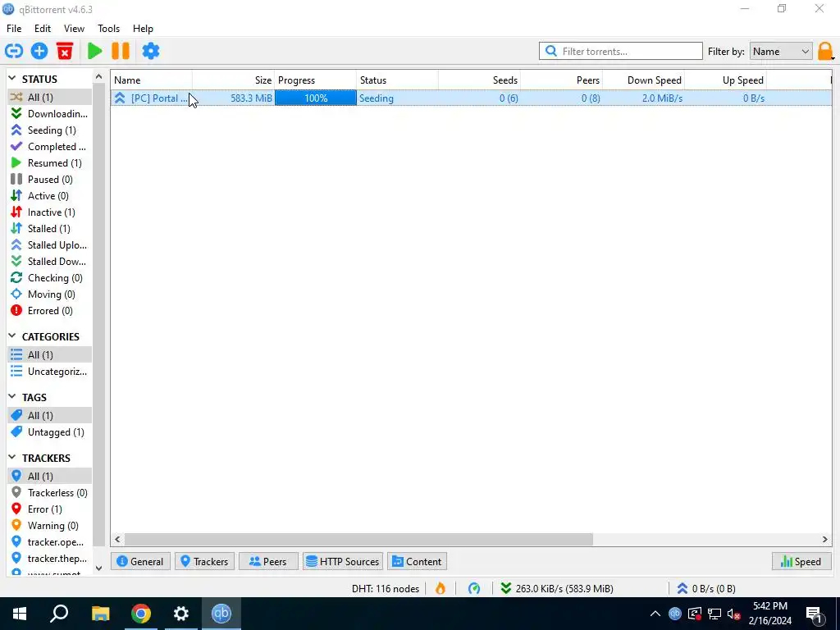Sort by the Progress column header
The height and width of the screenshot is (630, 840).
[316, 80]
